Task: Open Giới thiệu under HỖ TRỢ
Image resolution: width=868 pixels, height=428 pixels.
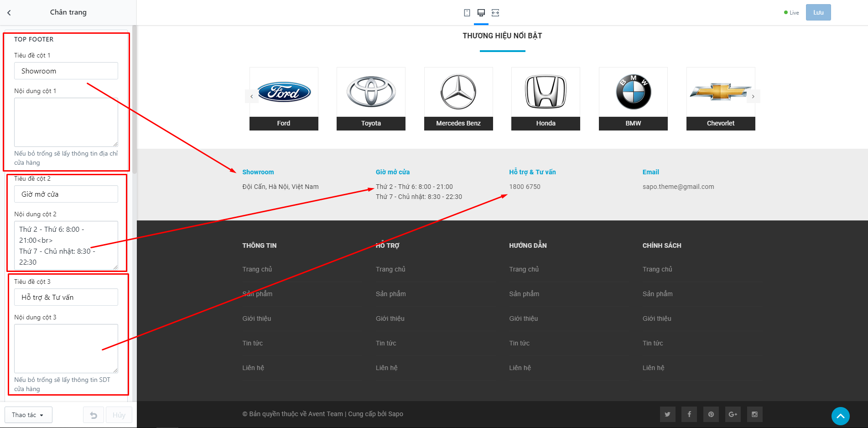Action: tap(390, 318)
